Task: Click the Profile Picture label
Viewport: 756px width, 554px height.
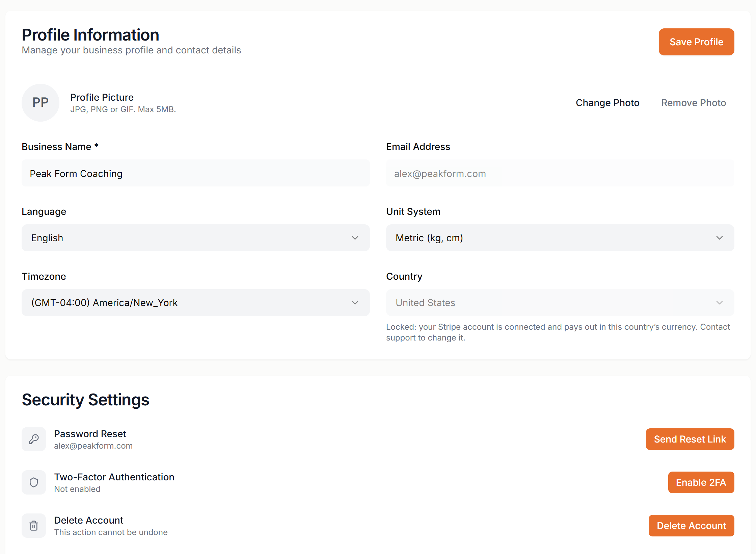Action: tap(102, 97)
